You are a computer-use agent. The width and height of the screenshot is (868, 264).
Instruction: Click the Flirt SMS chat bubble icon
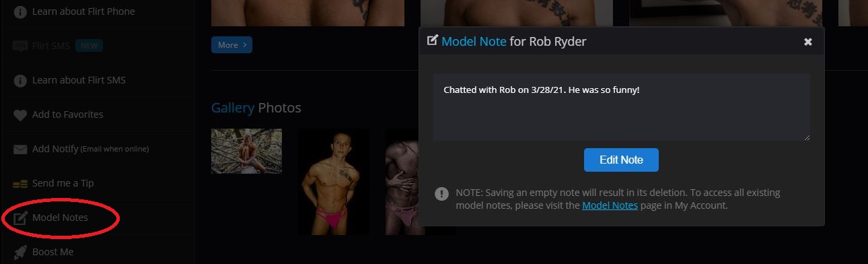tap(20, 46)
